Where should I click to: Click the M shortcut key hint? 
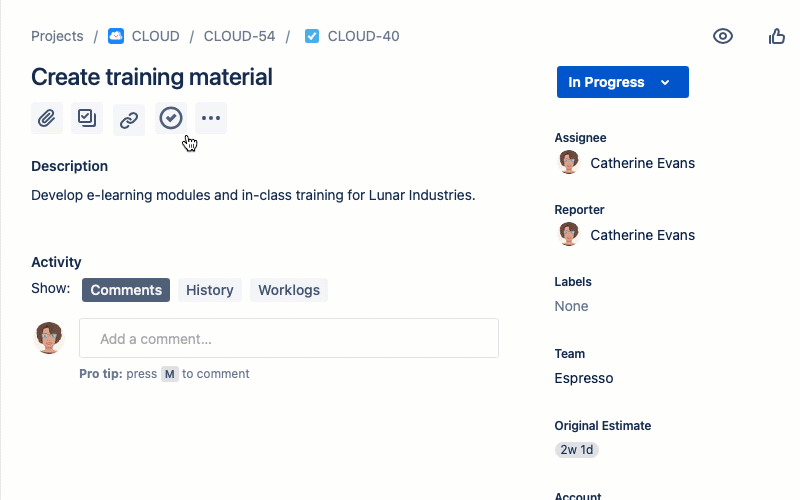point(170,374)
